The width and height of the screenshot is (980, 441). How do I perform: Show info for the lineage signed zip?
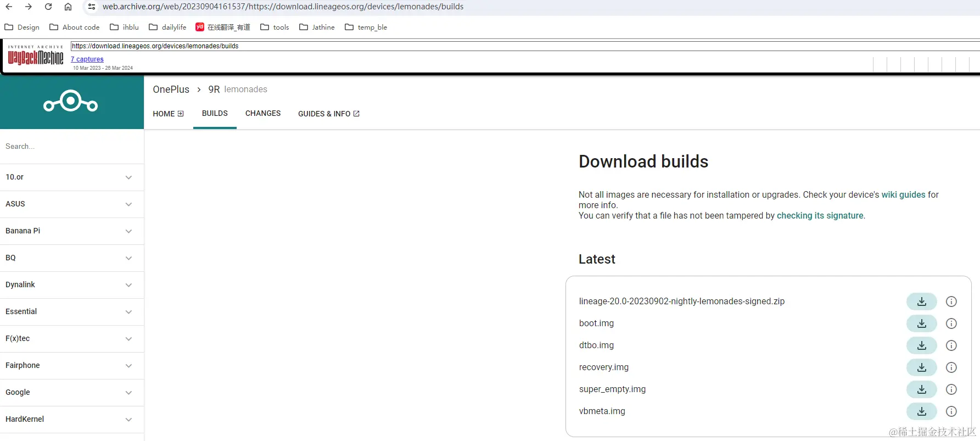pyautogui.click(x=951, y=302)
